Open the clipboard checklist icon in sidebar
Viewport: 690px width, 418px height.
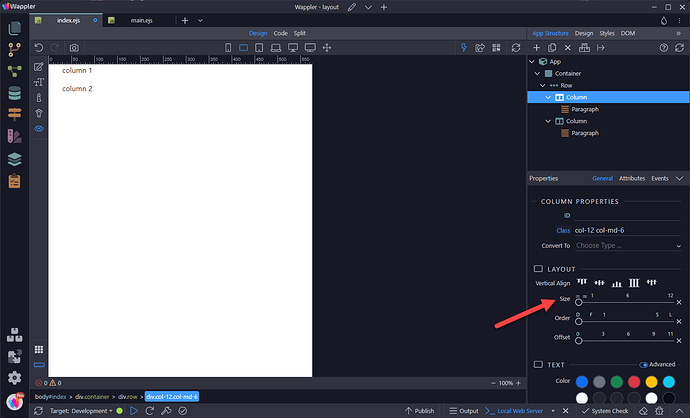pos(15,181)
